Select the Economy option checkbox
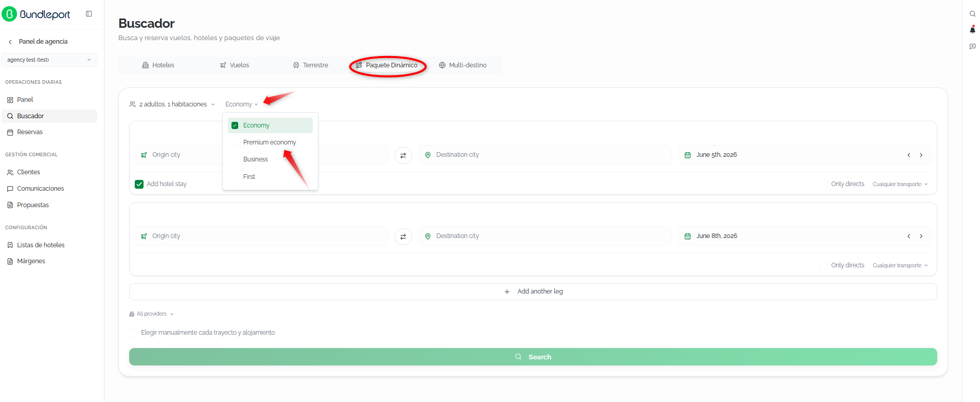 (235, 125)
